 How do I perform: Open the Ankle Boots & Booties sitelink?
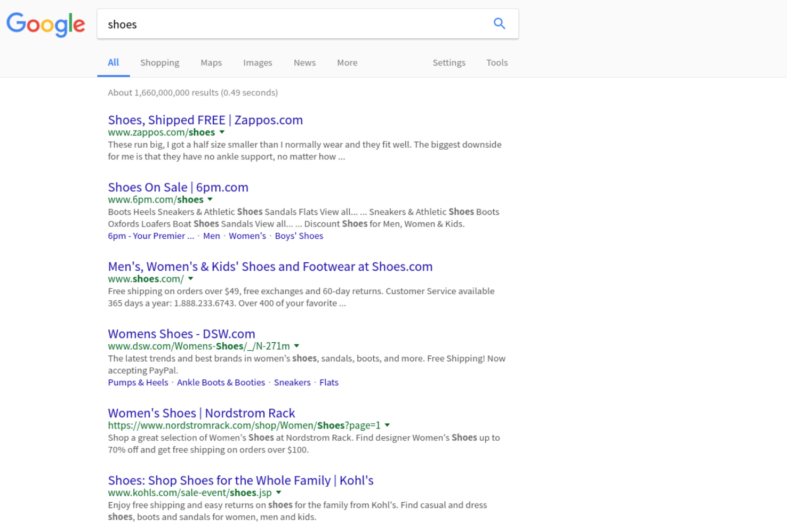221,382
